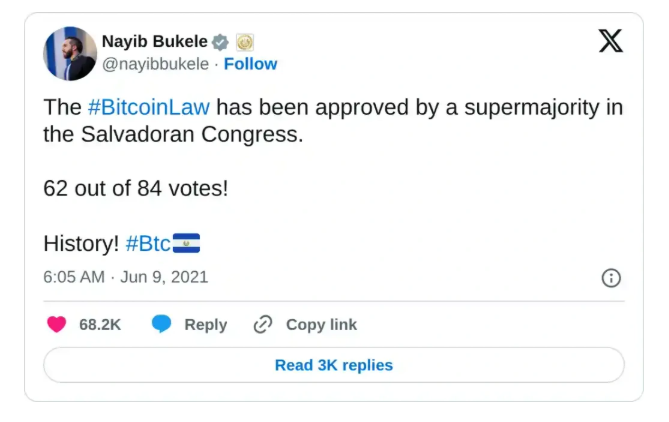Click the gold government affiliation badge
The width and height of the screenshot is (669, 422).
click(245, 42)
